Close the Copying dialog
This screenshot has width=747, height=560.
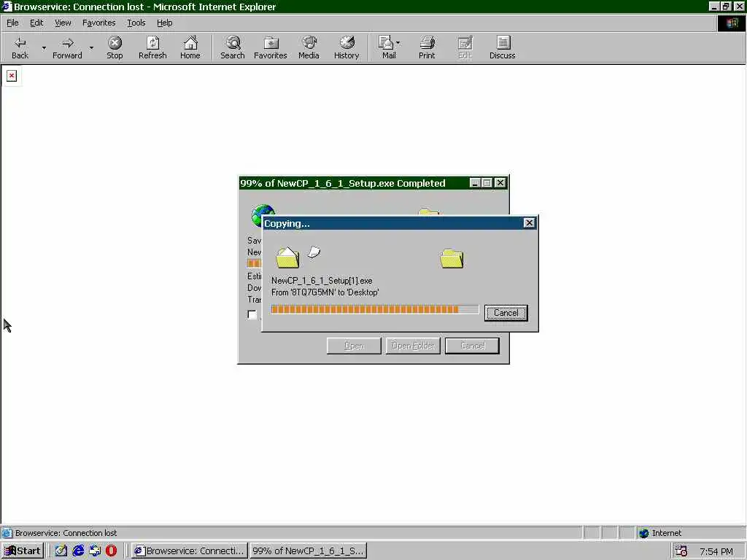(x=529, y=223)
